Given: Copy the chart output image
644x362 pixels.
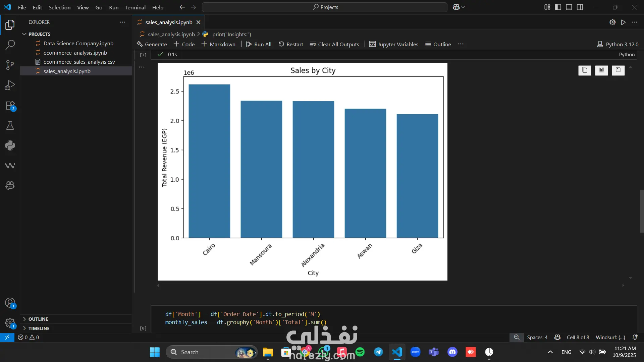Looking at the screenshot, I should [585, 70].
